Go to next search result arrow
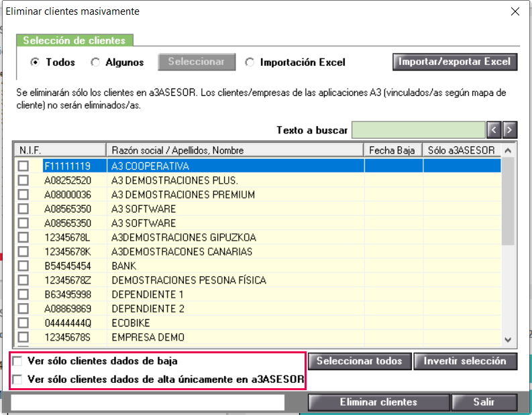This screenshot has width=532, height=415. point(510,130)
